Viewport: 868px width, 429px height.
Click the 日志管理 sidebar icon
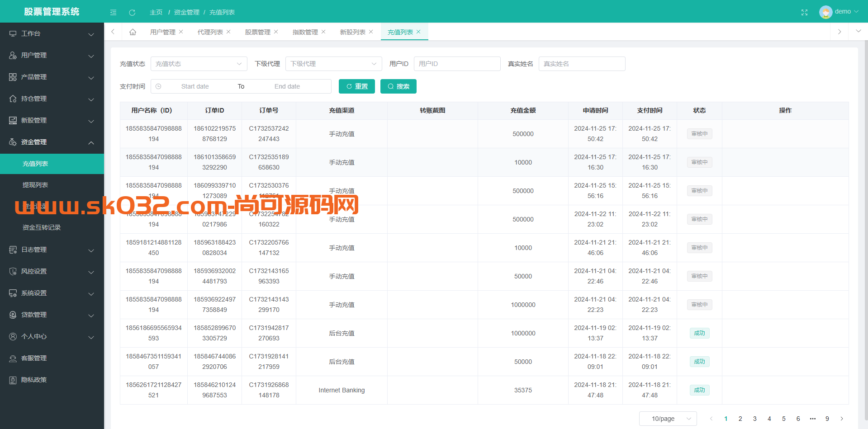13,250
